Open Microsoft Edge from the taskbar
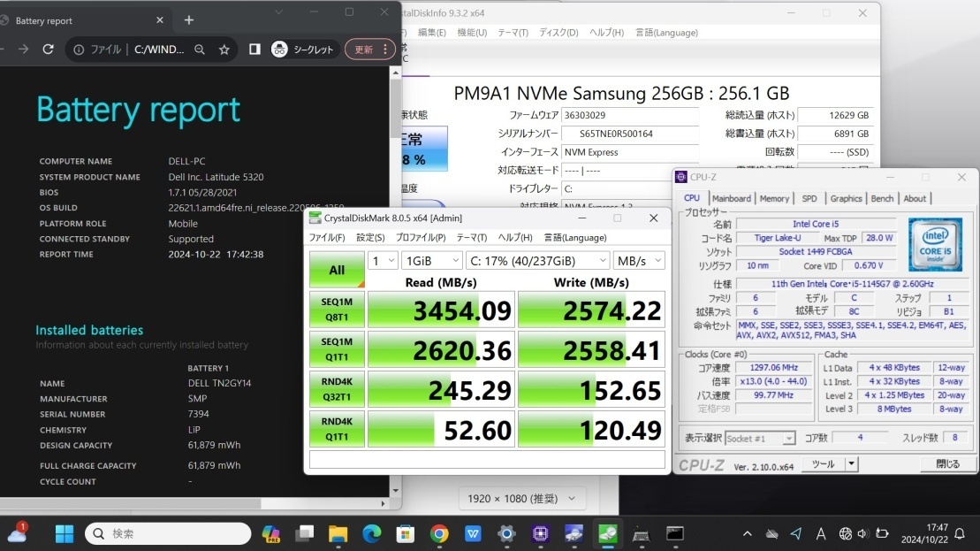The height and width of the screenshot is (551, 980). (x=372, y=533)
